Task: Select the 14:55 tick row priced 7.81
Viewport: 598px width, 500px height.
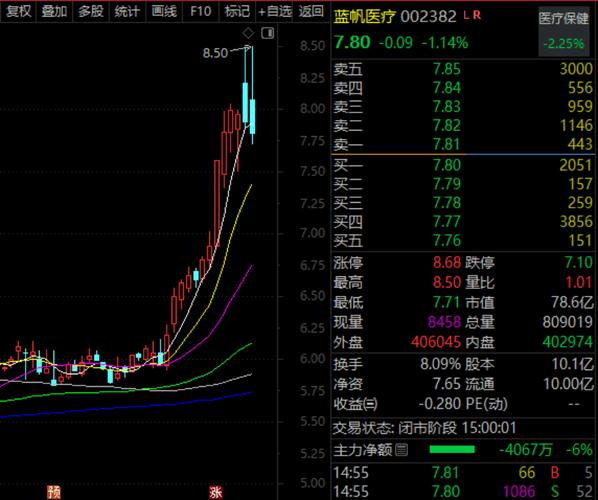Action: click(x=463, y=473)
